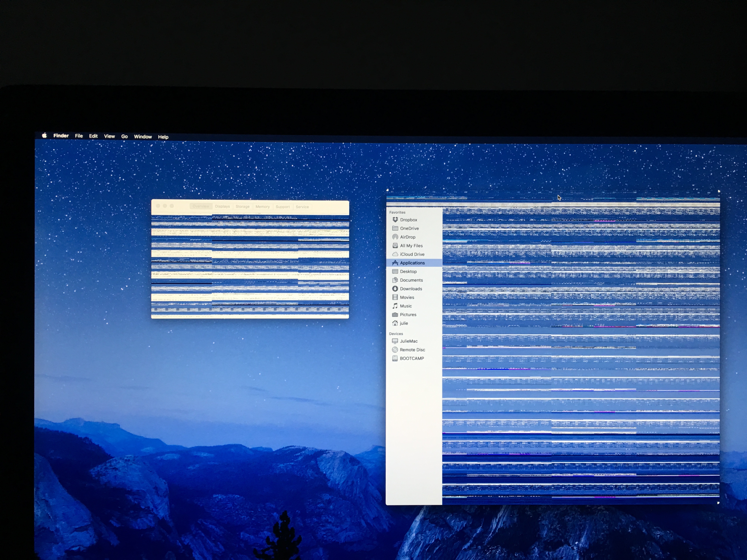747x560 pixels.
Task: Select Movies label in sidebar
Action: 407,297
